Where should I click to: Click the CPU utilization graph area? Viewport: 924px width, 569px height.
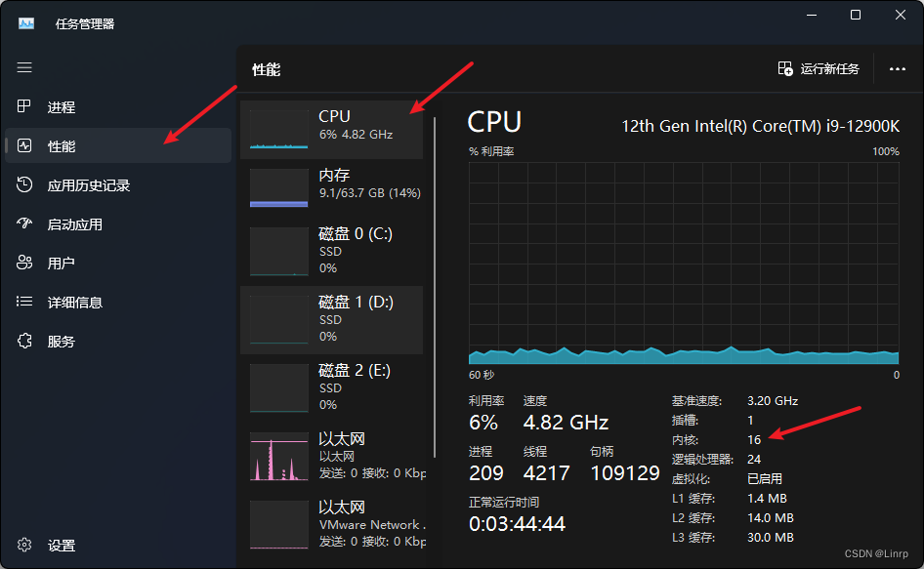point(681,264)
